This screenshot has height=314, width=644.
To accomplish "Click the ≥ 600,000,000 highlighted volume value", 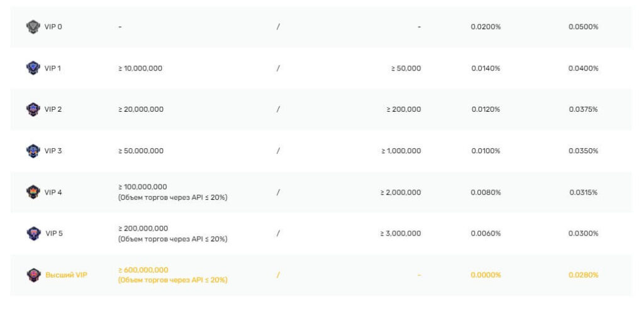I will (x=143, y=270).
